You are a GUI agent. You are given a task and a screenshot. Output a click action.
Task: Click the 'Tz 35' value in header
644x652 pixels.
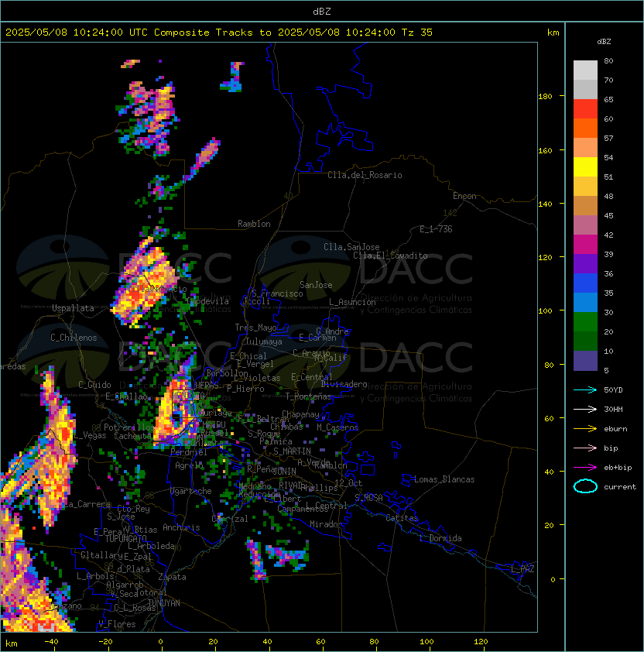(x=417, y=33)
